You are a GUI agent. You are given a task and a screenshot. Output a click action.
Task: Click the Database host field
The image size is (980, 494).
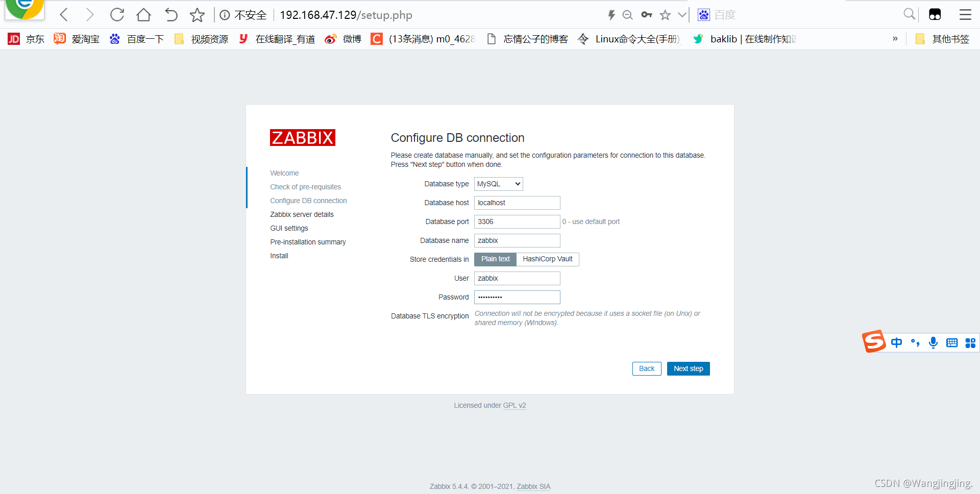click(x=517, y=203)
